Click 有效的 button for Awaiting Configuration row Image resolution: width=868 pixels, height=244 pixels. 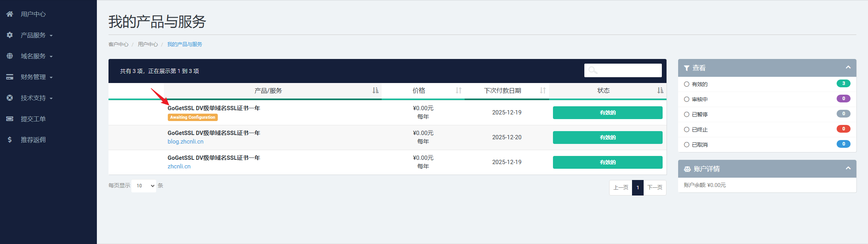608,112
